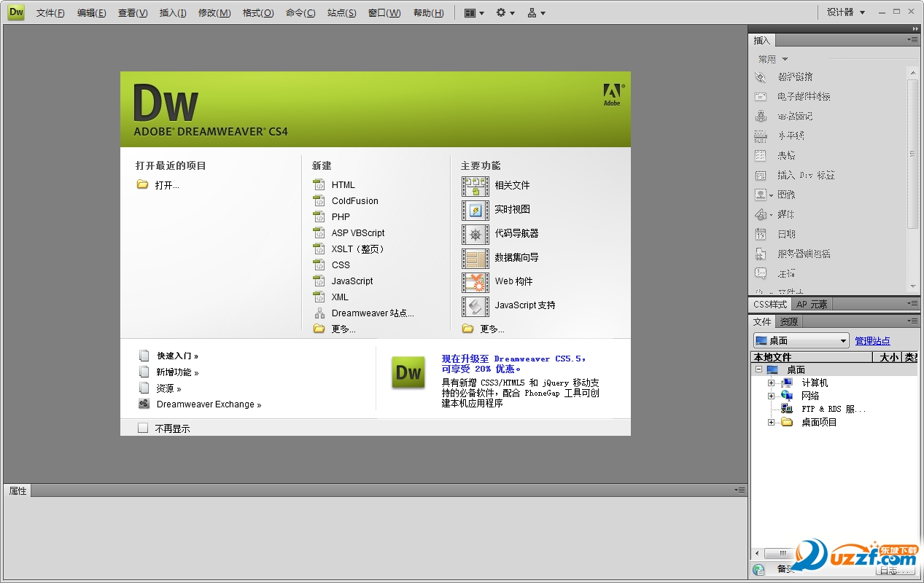Open the Site dropdown in the application bar

coord(537,12)
